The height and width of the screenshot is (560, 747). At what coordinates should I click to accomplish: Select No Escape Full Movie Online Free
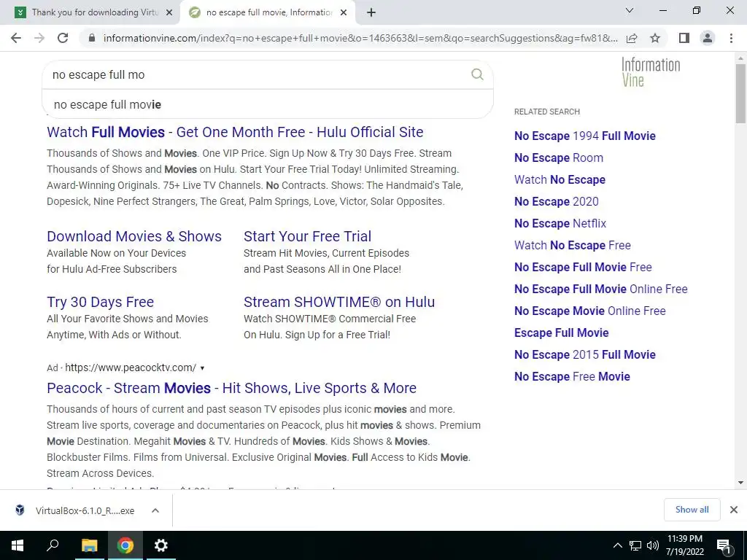coord(601,289)
